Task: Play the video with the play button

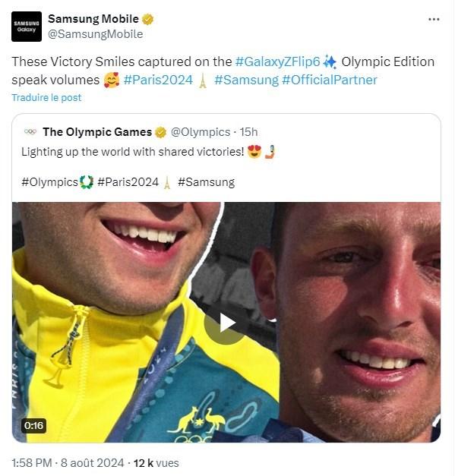Action: tap(226, 323)
